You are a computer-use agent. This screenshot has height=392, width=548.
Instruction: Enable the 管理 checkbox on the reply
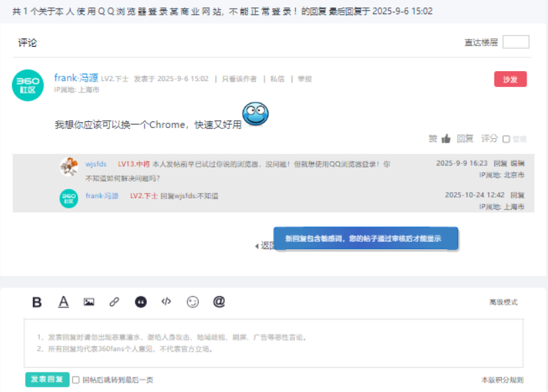pyautogui.click(x=506, y=139)
